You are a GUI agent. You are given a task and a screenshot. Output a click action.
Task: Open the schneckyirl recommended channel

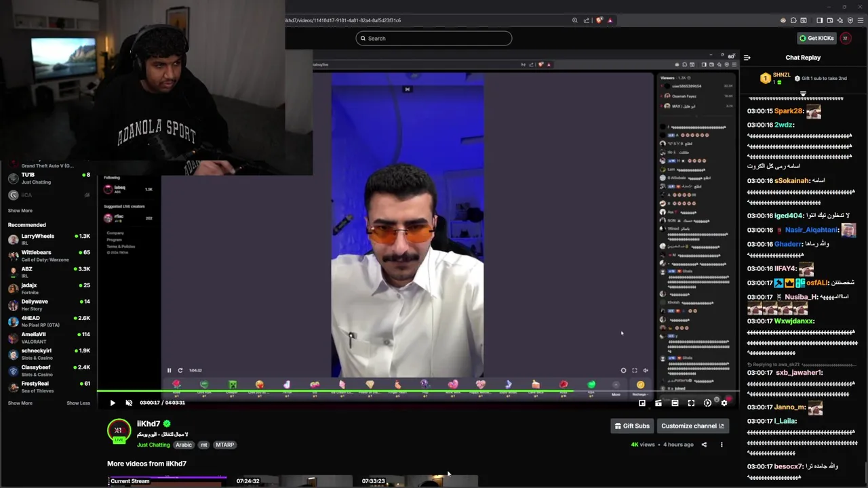[x=49, y=354]
